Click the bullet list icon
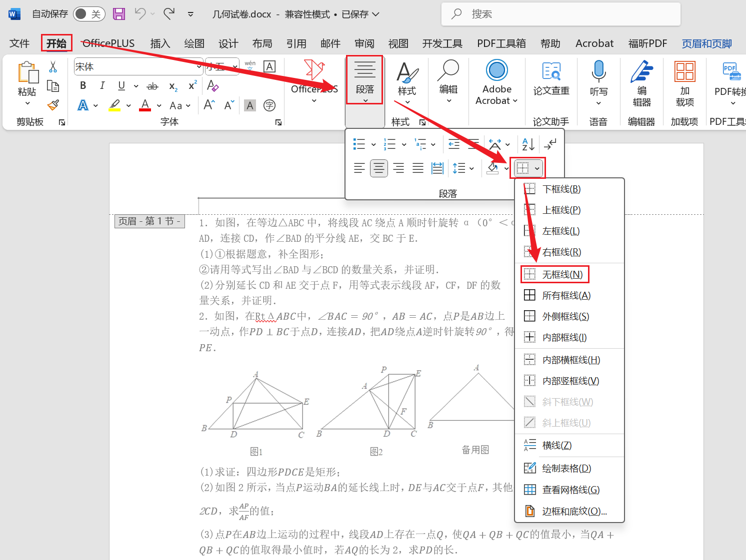The height and width of the screenshot is (560, 746). coord(359,144)
